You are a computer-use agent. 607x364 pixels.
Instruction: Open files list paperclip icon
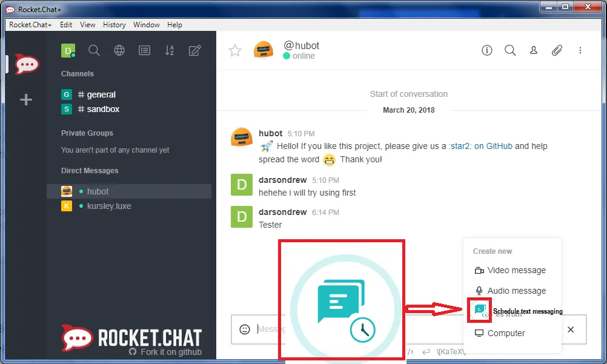point(557,50)
